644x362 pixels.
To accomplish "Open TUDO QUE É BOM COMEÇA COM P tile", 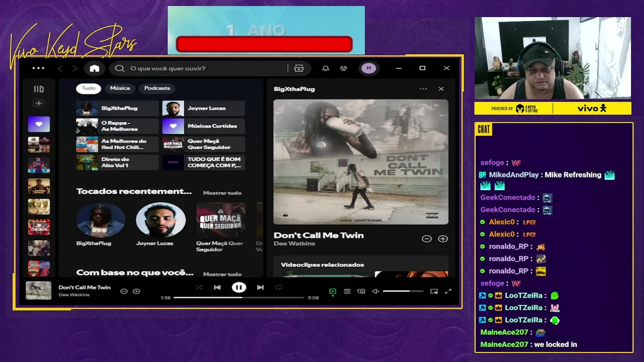I will tap(204, 162).
